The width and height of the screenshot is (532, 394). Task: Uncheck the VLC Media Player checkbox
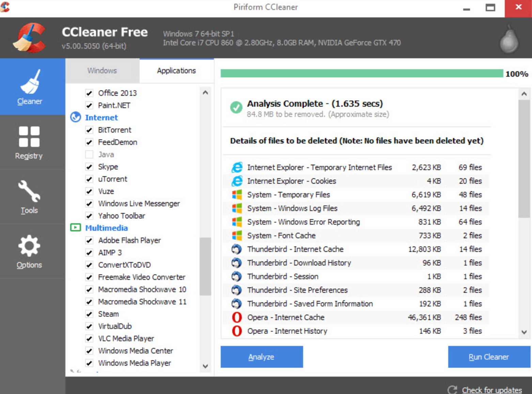point(89,338)
